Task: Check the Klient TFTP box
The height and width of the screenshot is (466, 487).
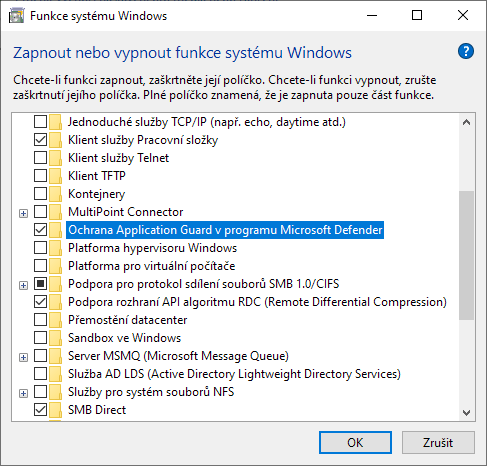Action: coord(40,176)
